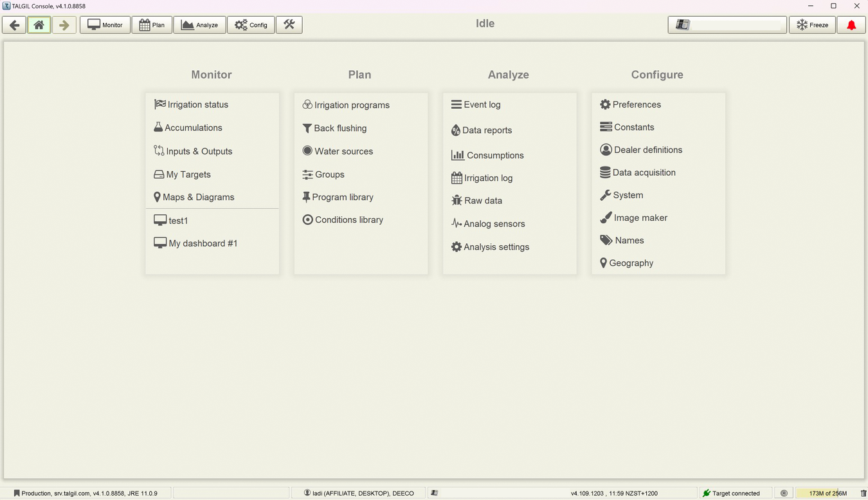Open Analog sensors
Viewport: 868px width, 500px height.
click(488, 224)
